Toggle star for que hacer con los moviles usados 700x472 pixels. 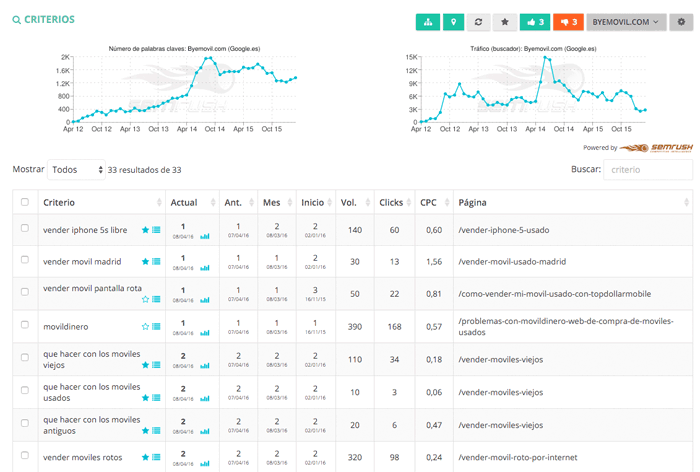pyautogui.click(x=145, y=397)
